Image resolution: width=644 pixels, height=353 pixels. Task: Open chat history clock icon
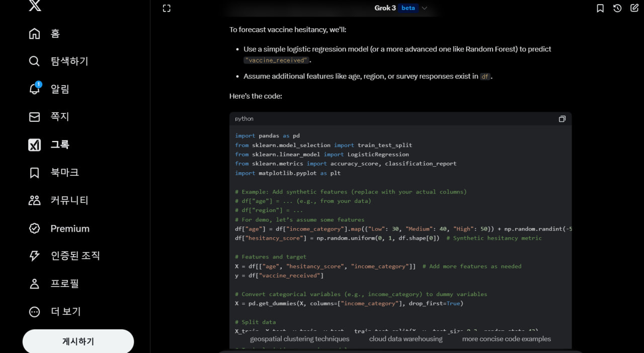(x=617, y=8)
